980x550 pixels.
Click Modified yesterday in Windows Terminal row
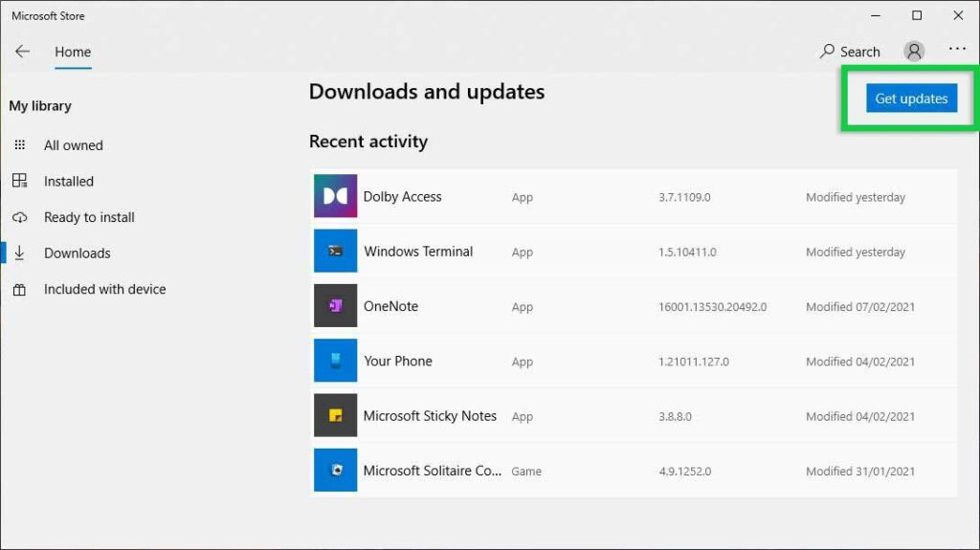856,252
